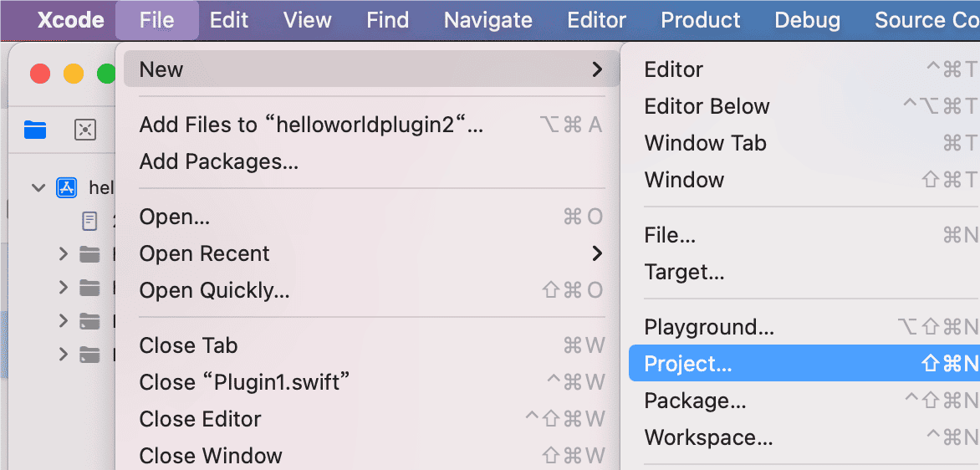Choose Close Editor entry
Screen dimensions: 980x470
coord(371,419)
